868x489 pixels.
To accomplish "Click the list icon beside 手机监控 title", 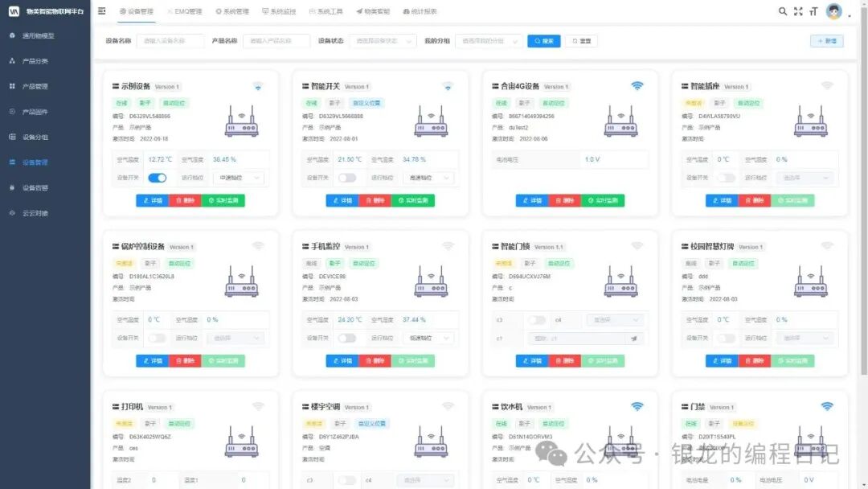I will click(x=305, y=246).
